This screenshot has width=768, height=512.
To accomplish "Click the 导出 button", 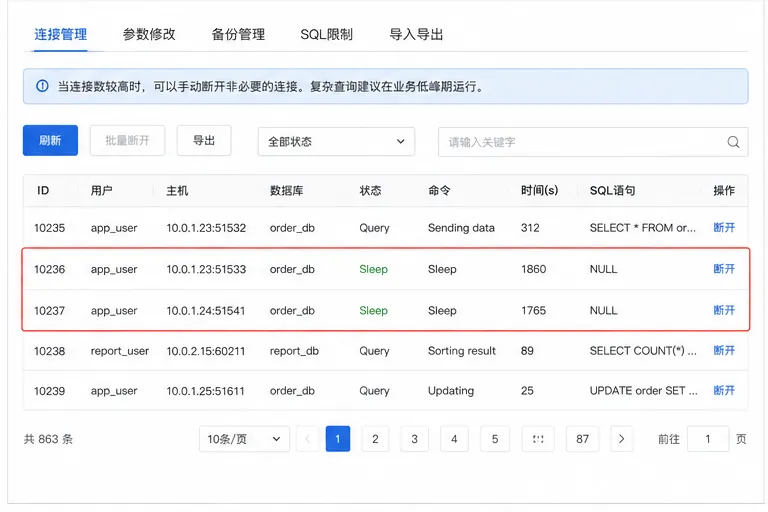I will pyautogui.click(x=204, y=141).
